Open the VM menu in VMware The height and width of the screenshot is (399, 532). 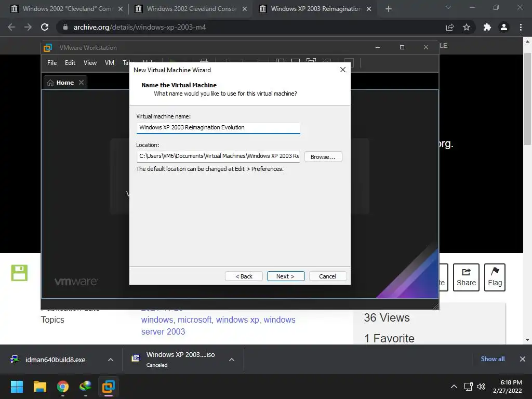coord(109,63)
